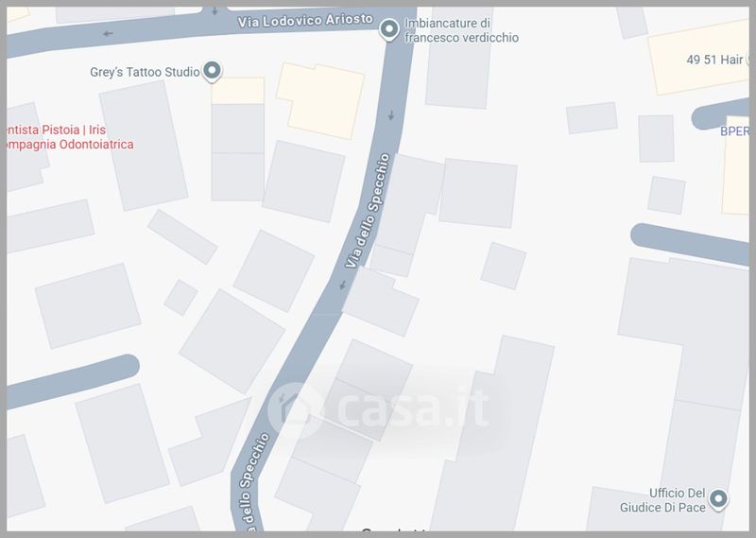Click the Ufficio Del Giudice Di Pace pin
The height and width of the screenshot is (538, 756).
[718, 498]
